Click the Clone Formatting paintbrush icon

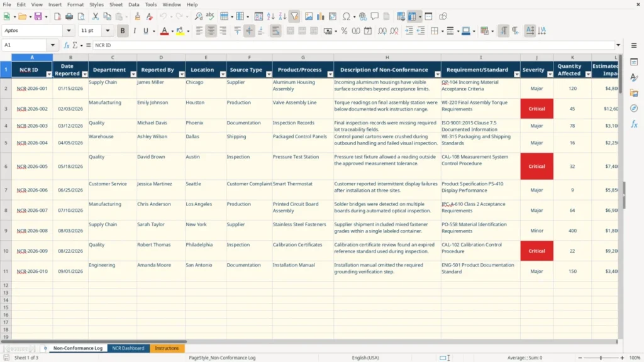point(138,16)
